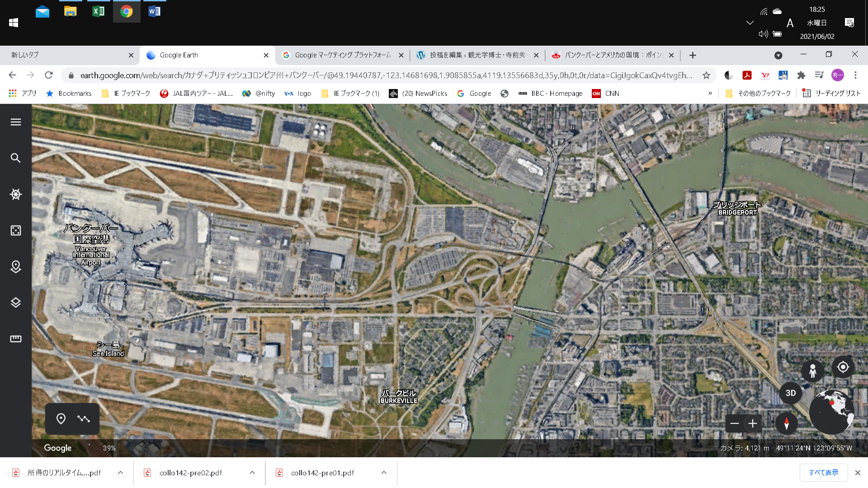
Task: Zoom out with minus button
Action: (735, 423)
